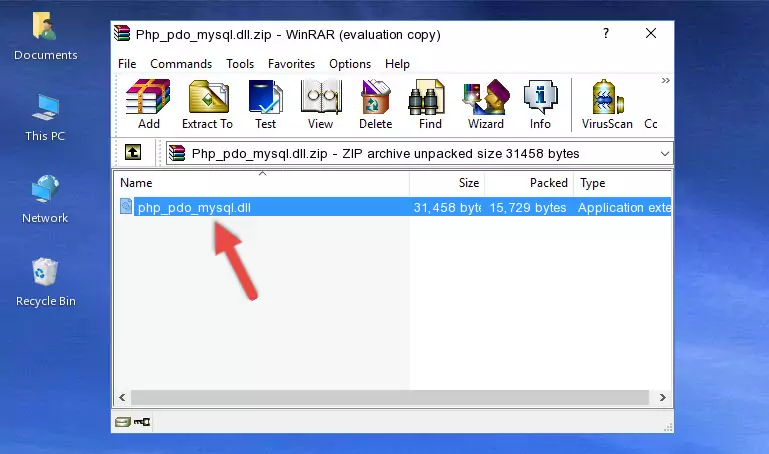Sort by the Name column header
This screenshot has width=769, height=454.
tap(262, 183)
